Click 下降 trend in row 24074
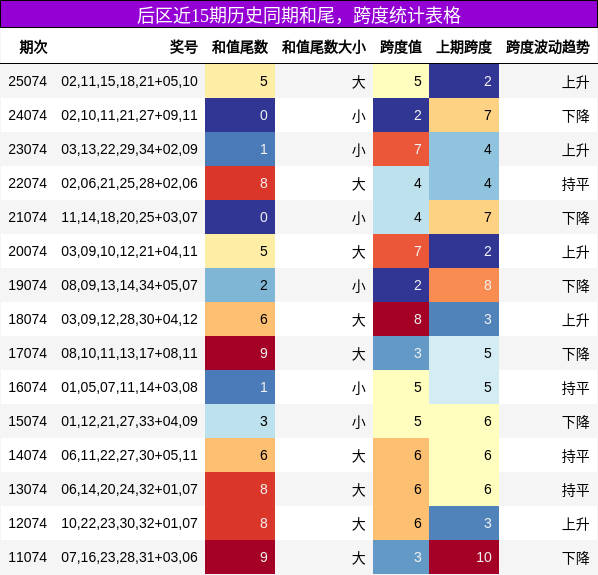Image resolution: width=598 pixels, height=575 pixels. (x=575, y=116)
